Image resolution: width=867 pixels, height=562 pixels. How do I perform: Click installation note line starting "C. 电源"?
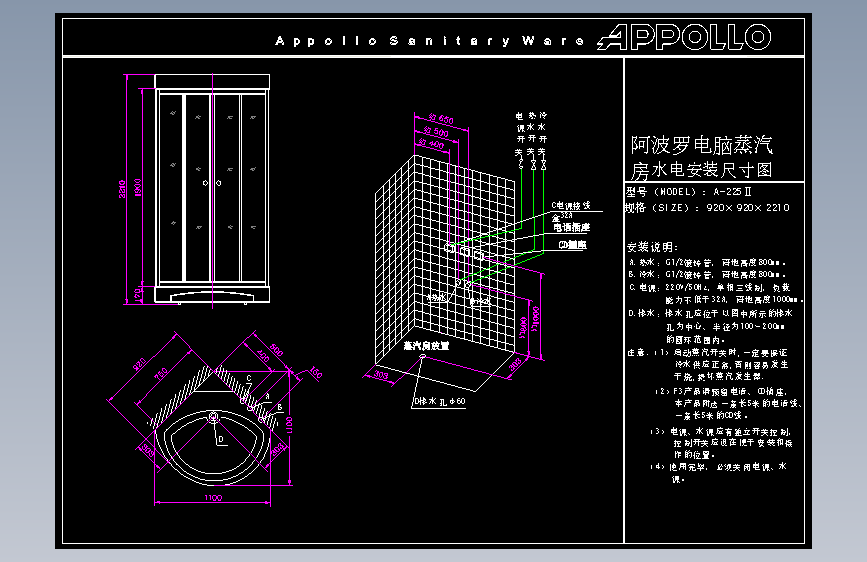(x=709, y=288)
